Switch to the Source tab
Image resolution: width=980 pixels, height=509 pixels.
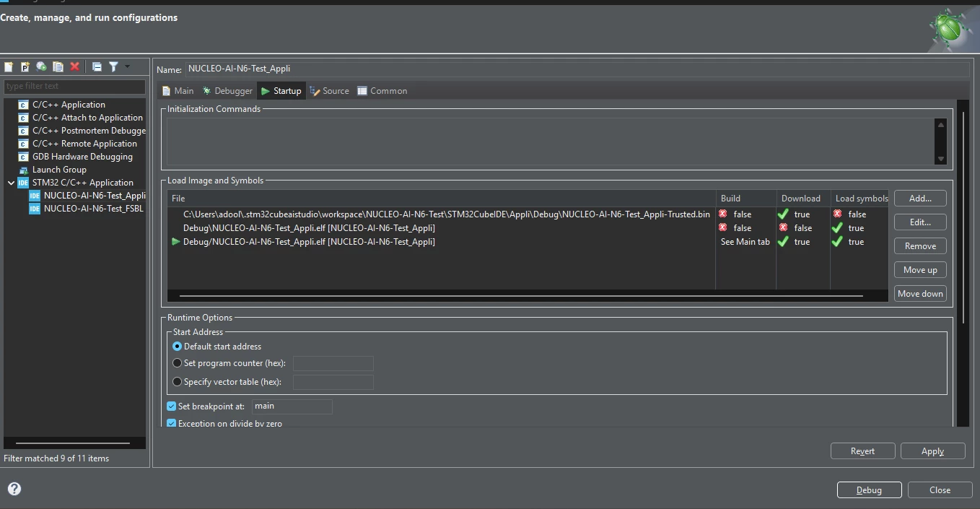click(x=330, y=91)
